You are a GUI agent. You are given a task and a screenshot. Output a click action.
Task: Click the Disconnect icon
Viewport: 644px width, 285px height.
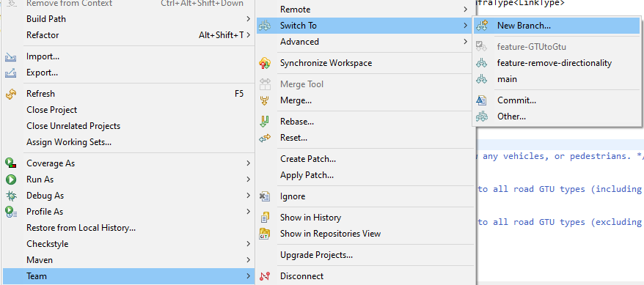pyautogui.click(x=265, y=276)
